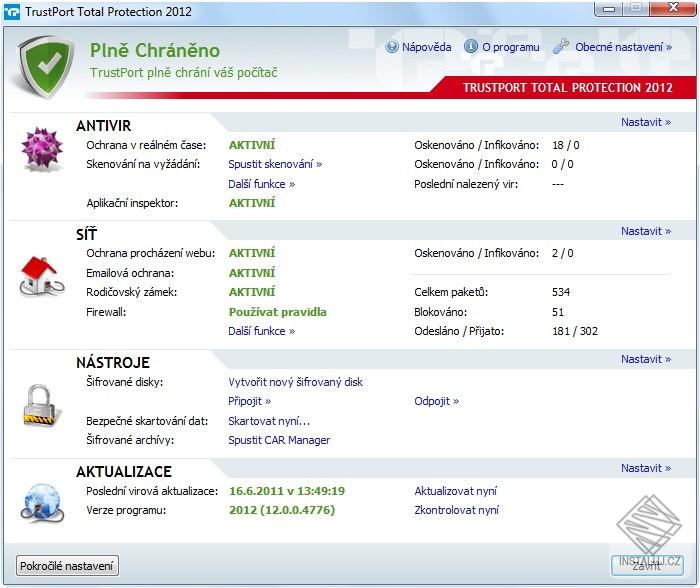Viewport: 700px width, 588px height.
Task: Click the AKTUALIZACE section heading
Action: click(x=124, y=471)
